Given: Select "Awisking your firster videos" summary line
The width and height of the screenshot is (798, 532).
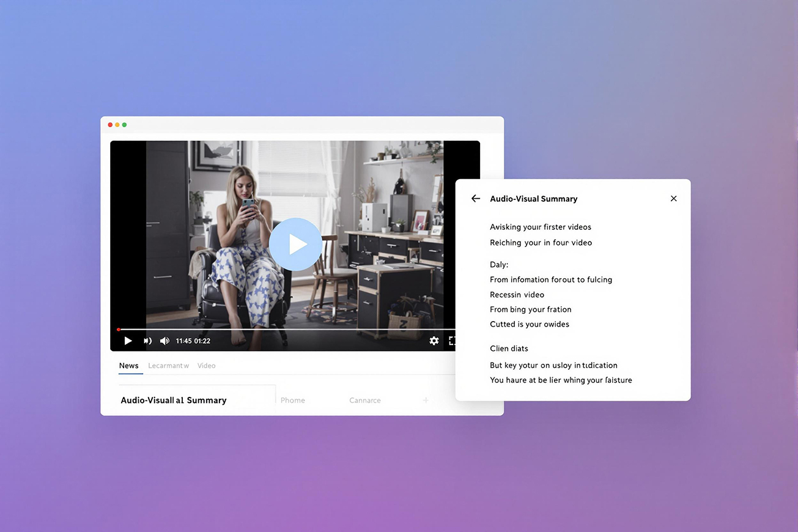Looking at the screenshot, I should pyautogui.click(x=541, y=227).
